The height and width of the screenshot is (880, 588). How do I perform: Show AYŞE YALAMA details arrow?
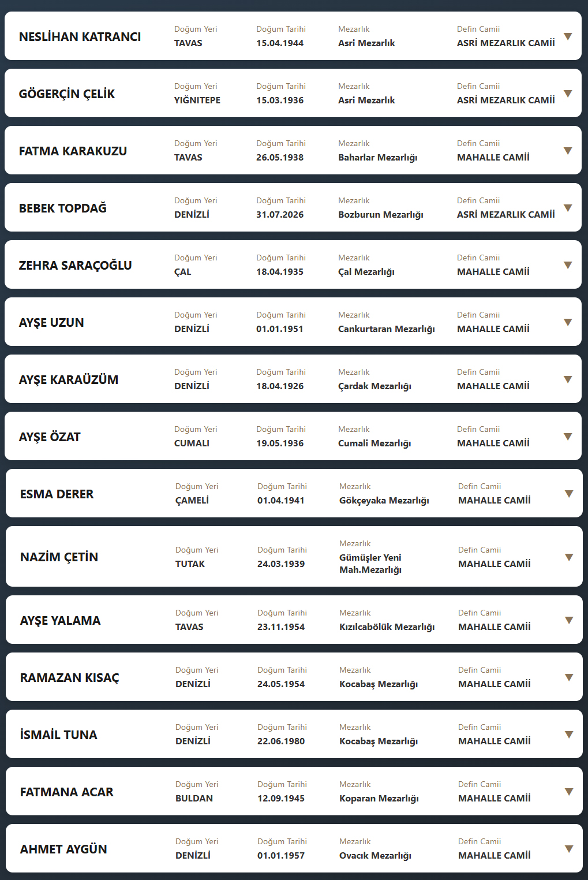569,620
